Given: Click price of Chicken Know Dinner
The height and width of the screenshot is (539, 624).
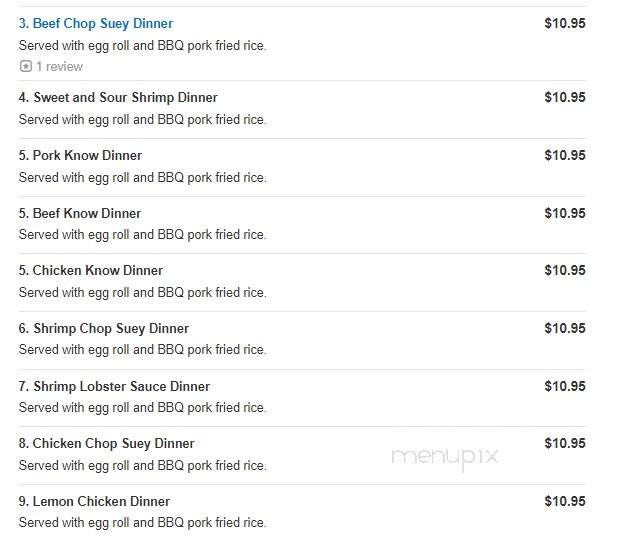Looking at the screenshot, I should (x=565, y=270).
